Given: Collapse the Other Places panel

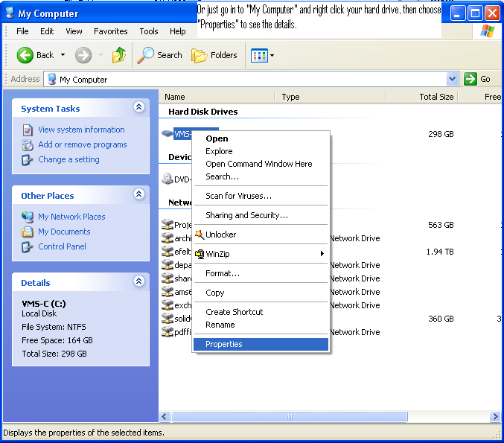Looking at the screenshot, I should pos(138,194).
